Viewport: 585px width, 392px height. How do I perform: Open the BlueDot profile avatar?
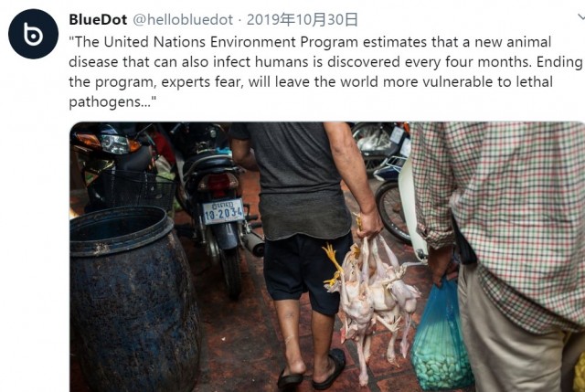point(33,34)
